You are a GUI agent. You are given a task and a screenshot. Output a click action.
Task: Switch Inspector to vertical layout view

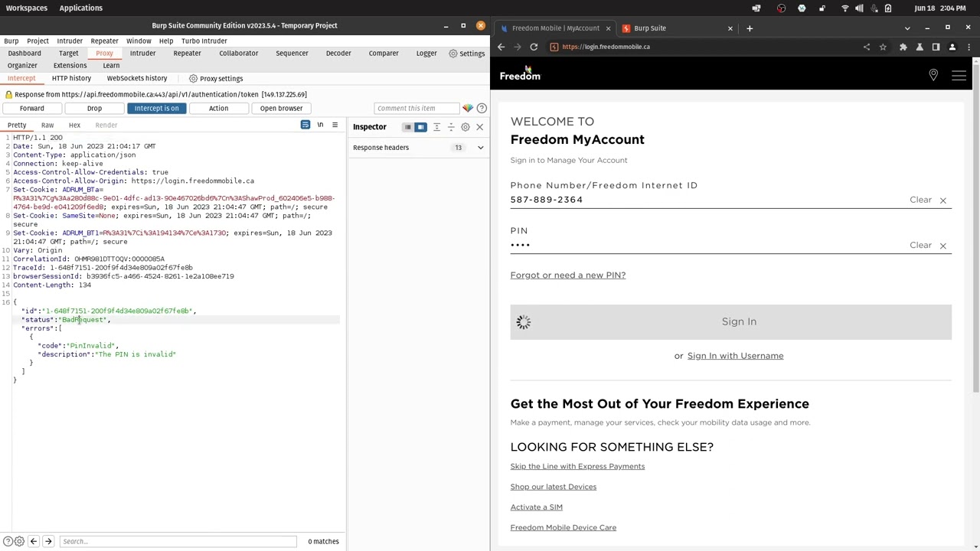pos(420,127)
